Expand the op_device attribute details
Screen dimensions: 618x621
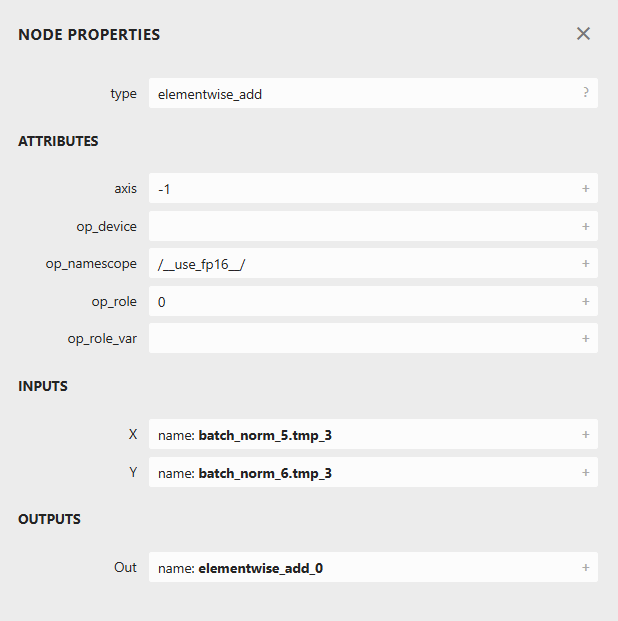(x=585, y=226)
